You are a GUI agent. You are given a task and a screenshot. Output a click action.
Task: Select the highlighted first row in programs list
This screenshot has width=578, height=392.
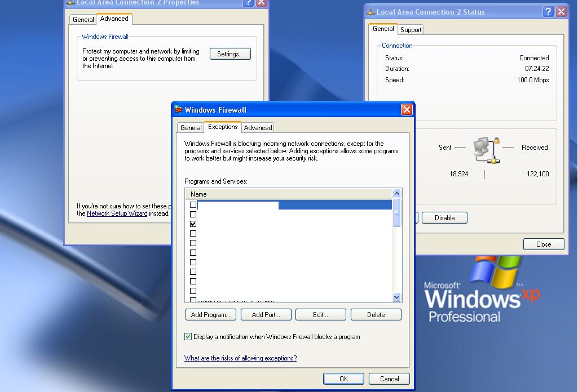point(294,204)
